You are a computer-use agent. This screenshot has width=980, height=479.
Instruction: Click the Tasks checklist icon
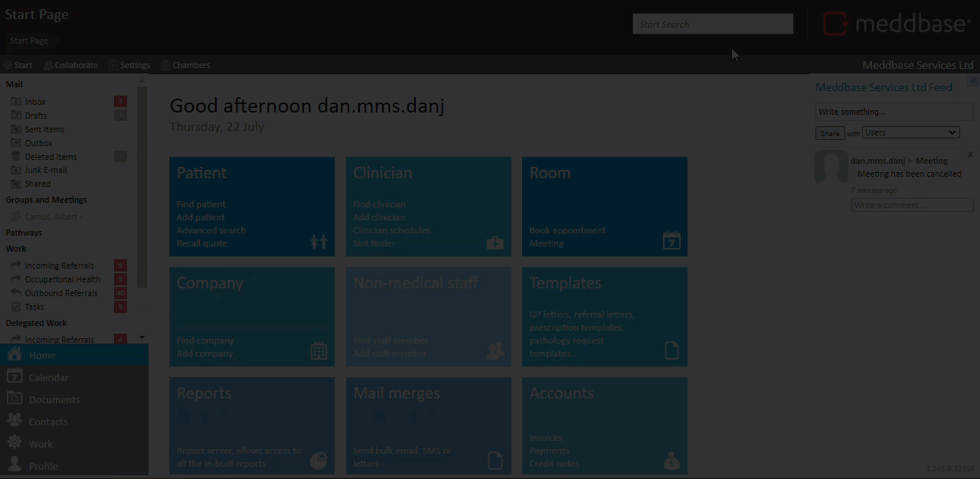tap(15, 307)
